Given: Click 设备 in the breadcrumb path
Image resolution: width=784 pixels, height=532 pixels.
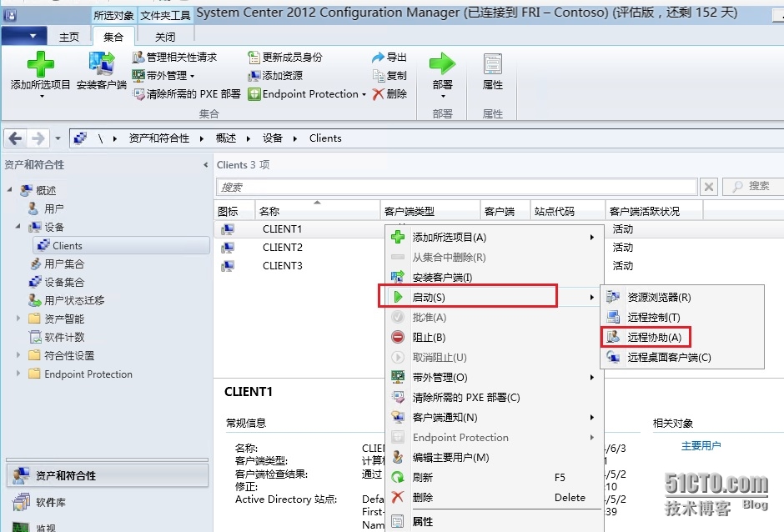Looking at the screenshot, I should point(273,138).
